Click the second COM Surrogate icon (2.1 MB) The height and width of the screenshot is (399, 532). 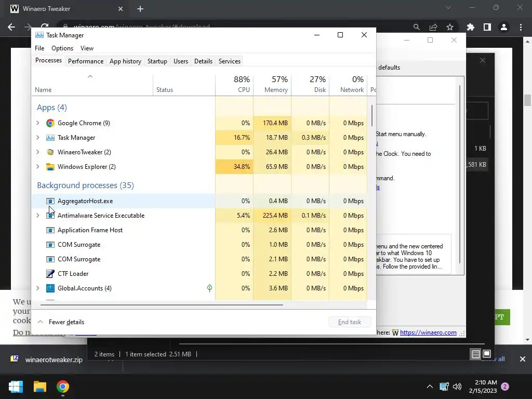tap(50, 260)
